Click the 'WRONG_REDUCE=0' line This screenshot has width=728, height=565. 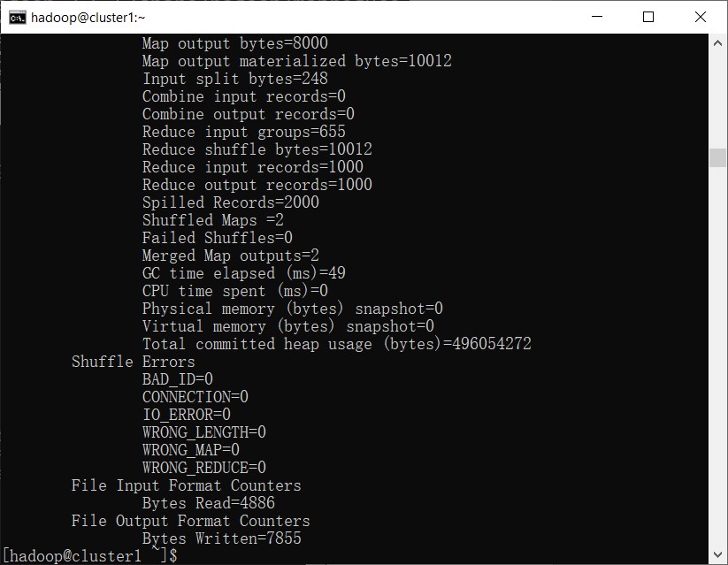tap(203, 468)
